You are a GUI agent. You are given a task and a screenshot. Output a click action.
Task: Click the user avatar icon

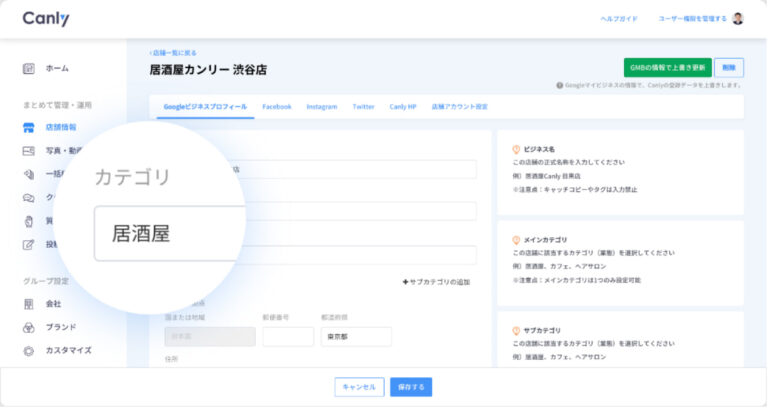pyautogui.click(x=738, y=19)
